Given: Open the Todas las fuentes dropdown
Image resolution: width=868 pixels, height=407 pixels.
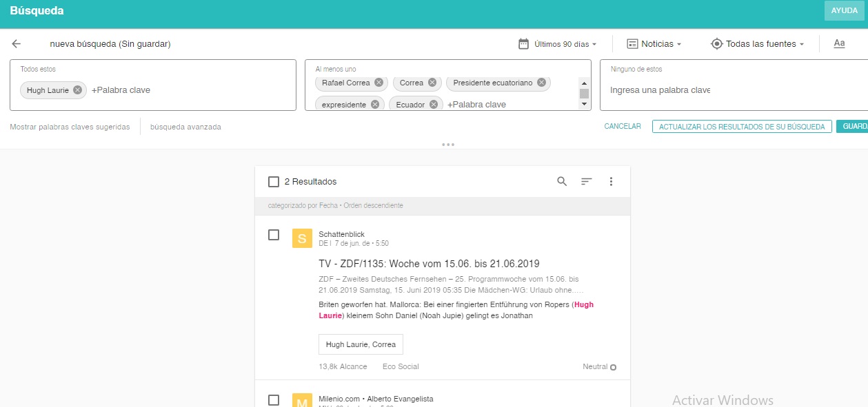Looking at the screenshot, I should point(758,44).
